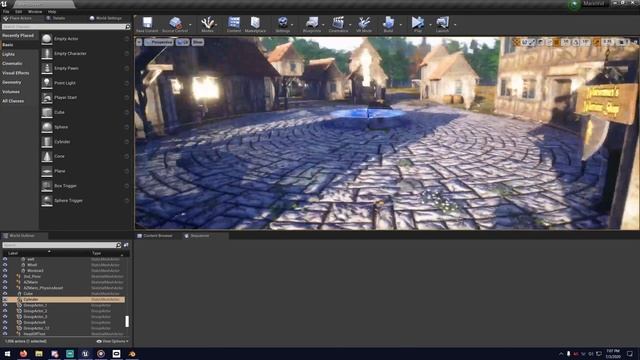Click the viewport Show button
The height and width of the screenshot is (360, 640).
click(x=198, y=42)
